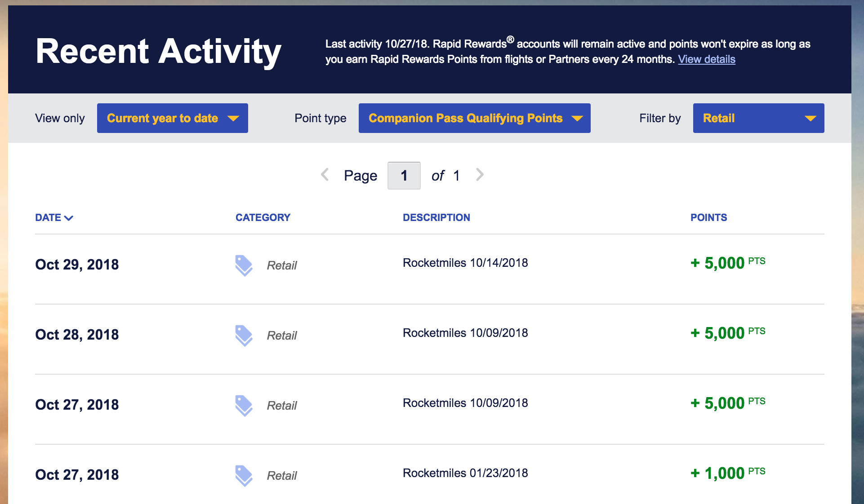The image size is (864, 504).
Task: Go to previous page arrow
Action: click(x=325, y=175)
